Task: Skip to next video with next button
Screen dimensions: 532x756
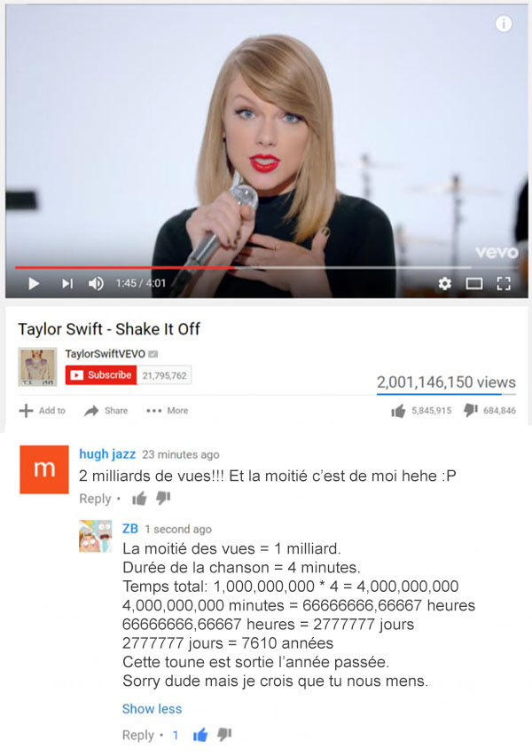Action: coord(67,283)
